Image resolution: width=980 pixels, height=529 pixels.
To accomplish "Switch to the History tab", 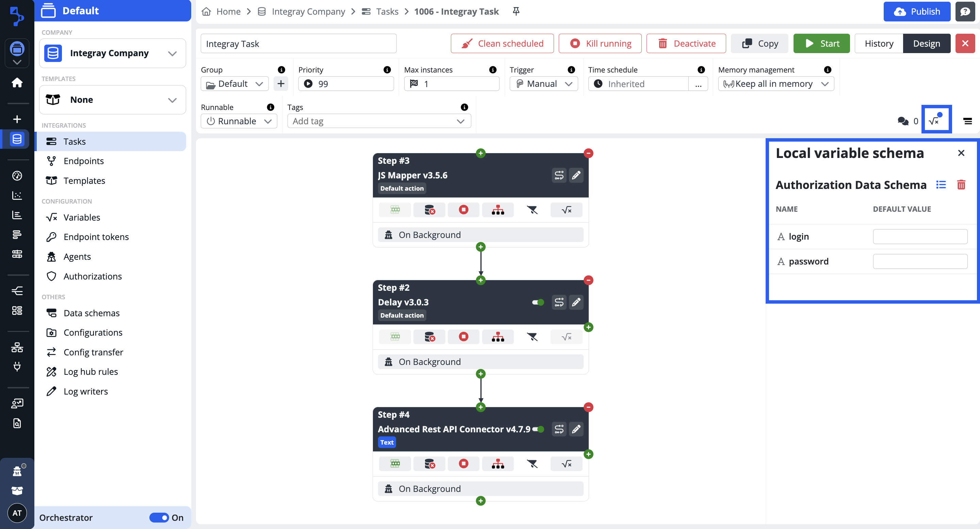I will tap(878, 43).
